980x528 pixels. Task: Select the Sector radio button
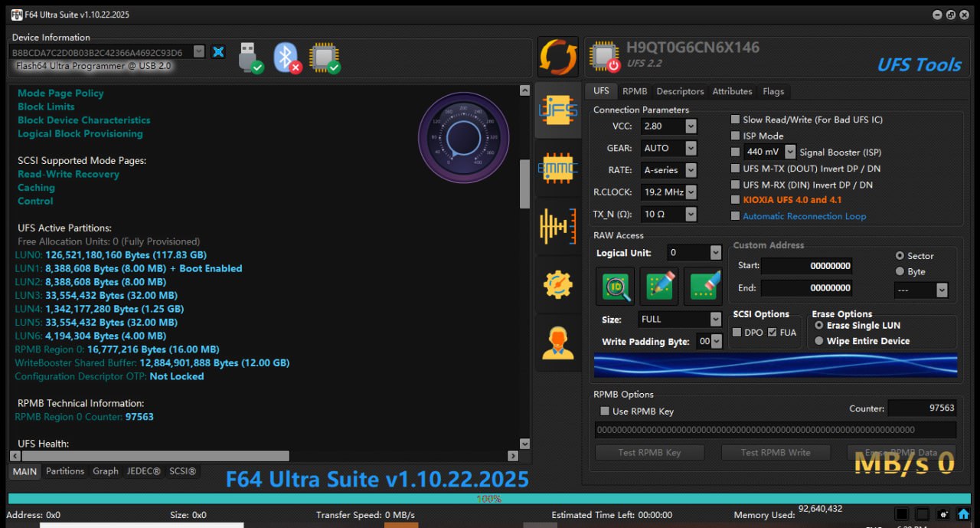coord(900,256)
